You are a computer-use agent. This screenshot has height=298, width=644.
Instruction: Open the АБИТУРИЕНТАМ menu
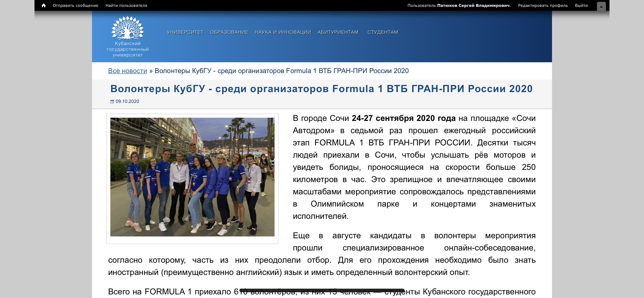click(x=338, y=32)
